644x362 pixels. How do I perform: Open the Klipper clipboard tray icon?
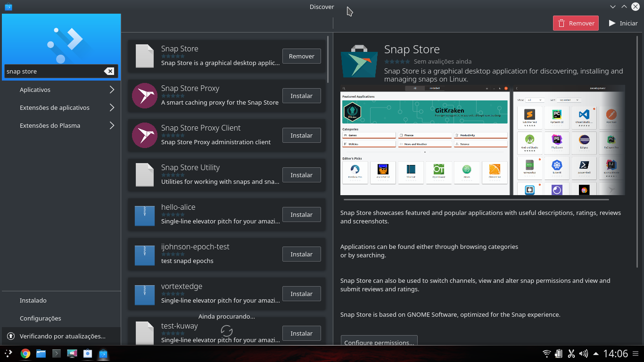pyautogui.click(x=572, y=353)
